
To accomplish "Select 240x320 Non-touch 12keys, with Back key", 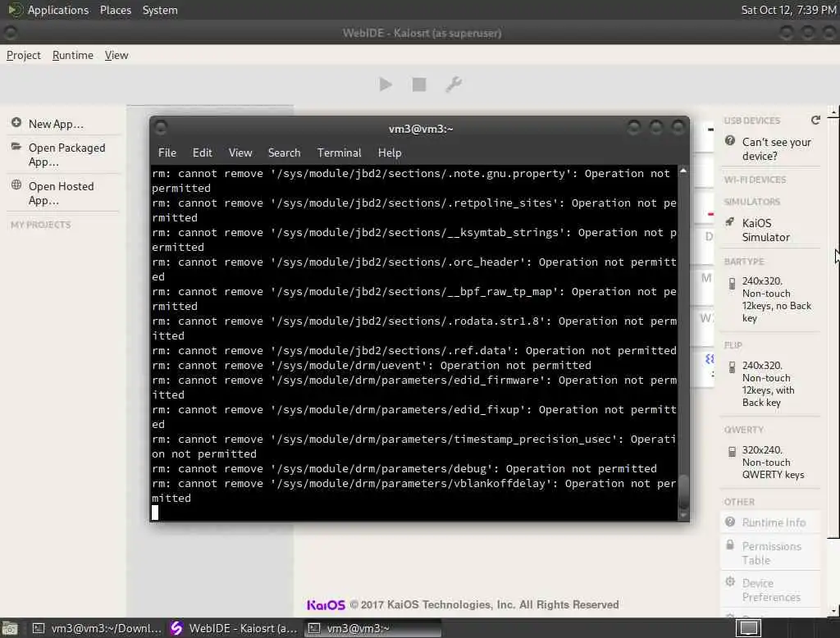I will pos(768,384).
